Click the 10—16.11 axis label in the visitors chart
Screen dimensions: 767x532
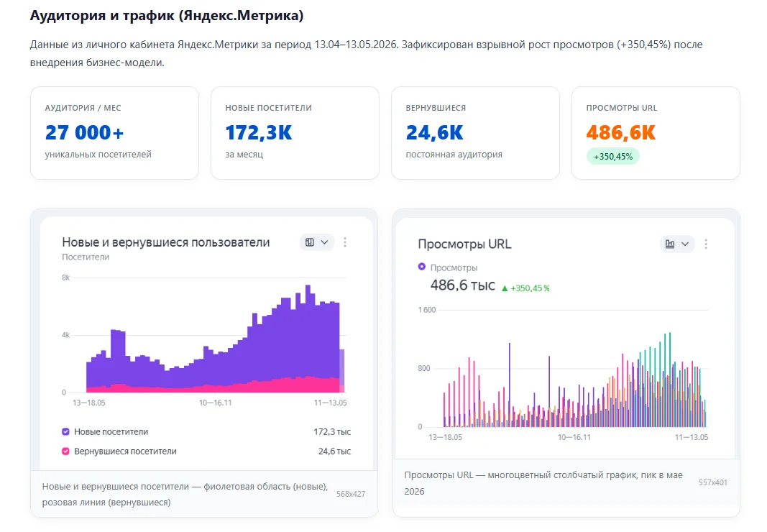click(215, 403)
